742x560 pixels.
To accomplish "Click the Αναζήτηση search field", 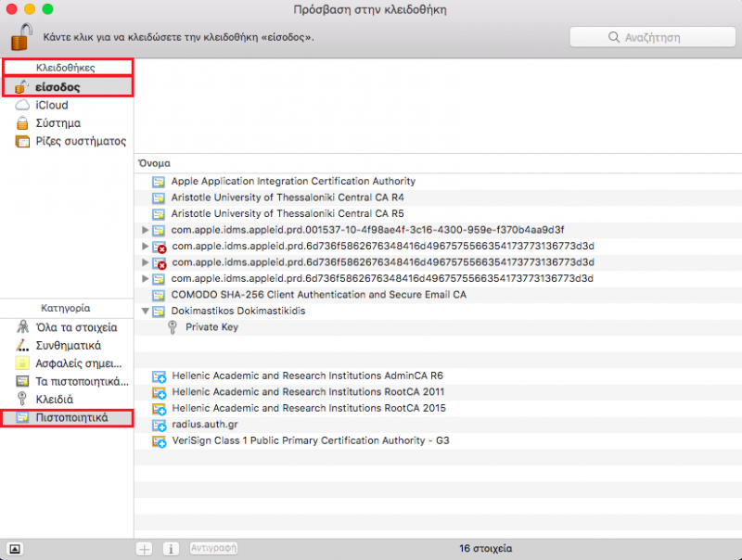I will [x=653, y=37].
